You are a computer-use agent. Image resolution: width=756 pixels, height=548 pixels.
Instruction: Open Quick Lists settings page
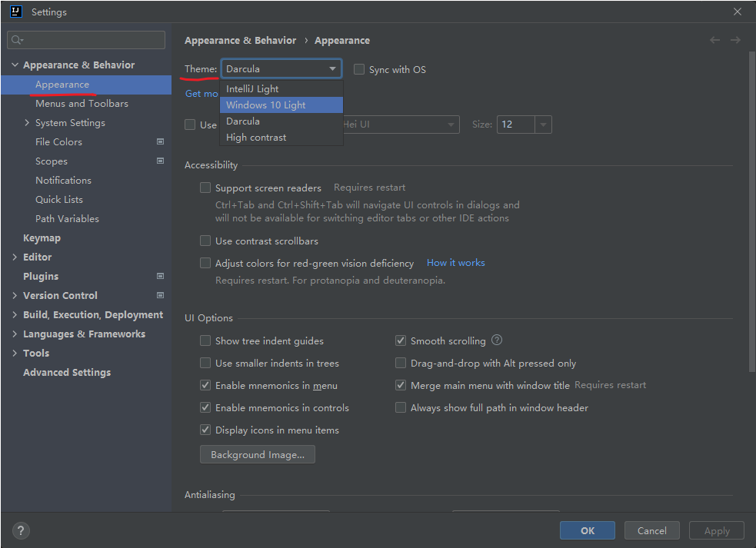pyautogui.click(x=58, y=200)
